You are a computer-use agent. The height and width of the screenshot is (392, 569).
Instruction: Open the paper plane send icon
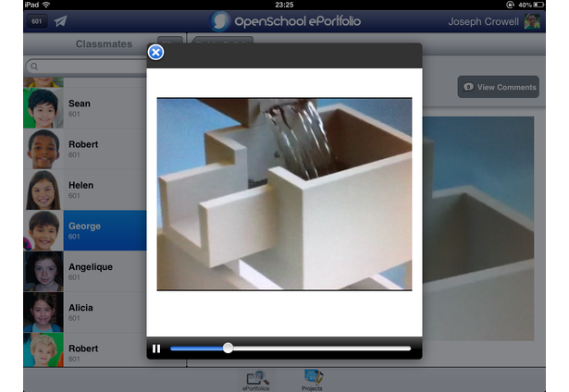(61, 21)
